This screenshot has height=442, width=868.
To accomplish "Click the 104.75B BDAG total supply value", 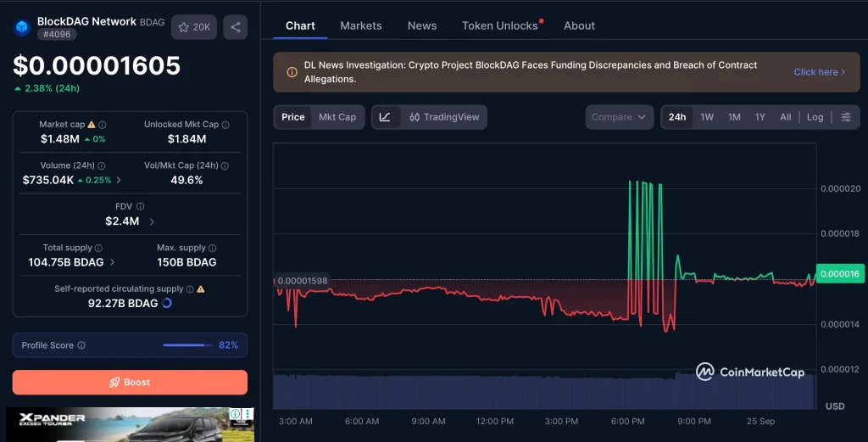I will pyautogui.click(x=66, y=262).
